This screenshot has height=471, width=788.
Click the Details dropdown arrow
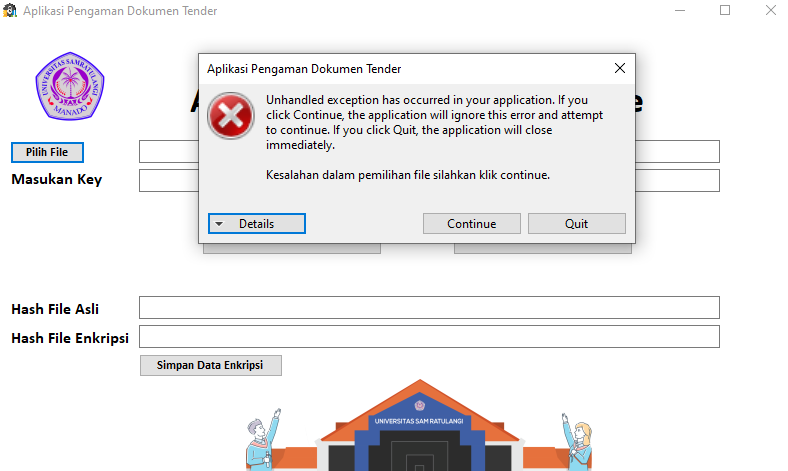(219, 224)
